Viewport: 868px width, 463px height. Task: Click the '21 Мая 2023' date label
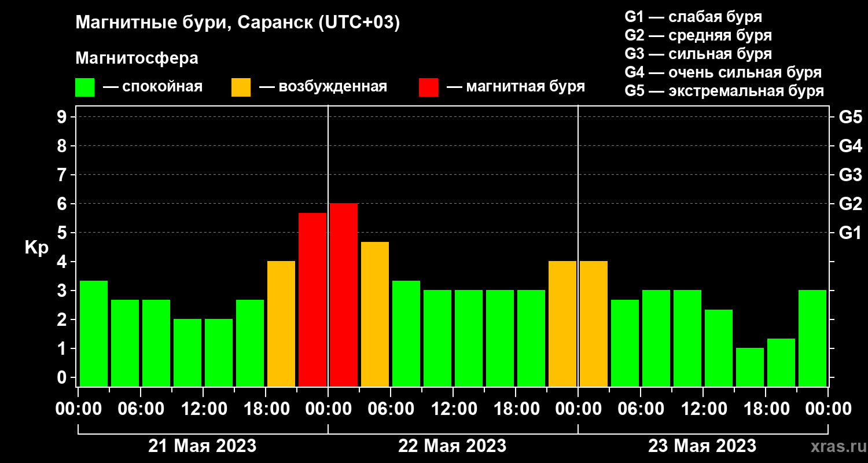[x=203, y=446]
